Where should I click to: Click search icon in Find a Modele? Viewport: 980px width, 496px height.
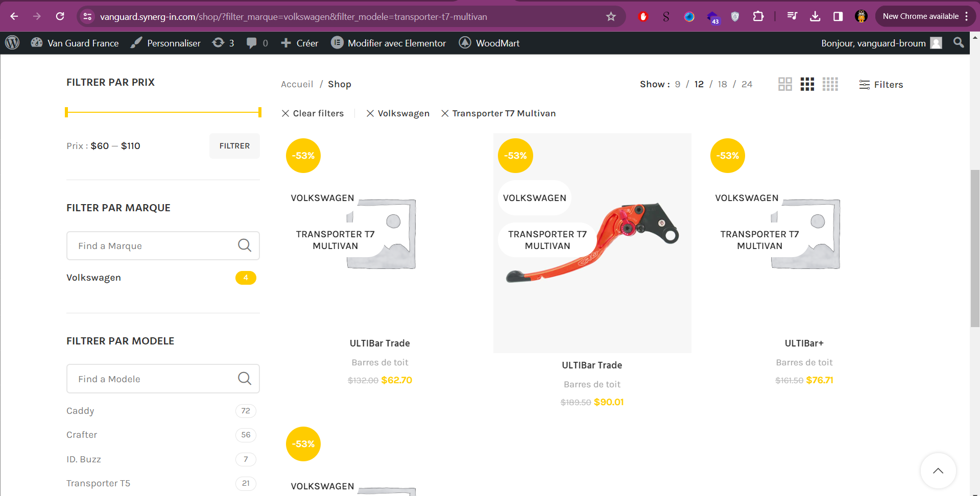click(245, 379)
